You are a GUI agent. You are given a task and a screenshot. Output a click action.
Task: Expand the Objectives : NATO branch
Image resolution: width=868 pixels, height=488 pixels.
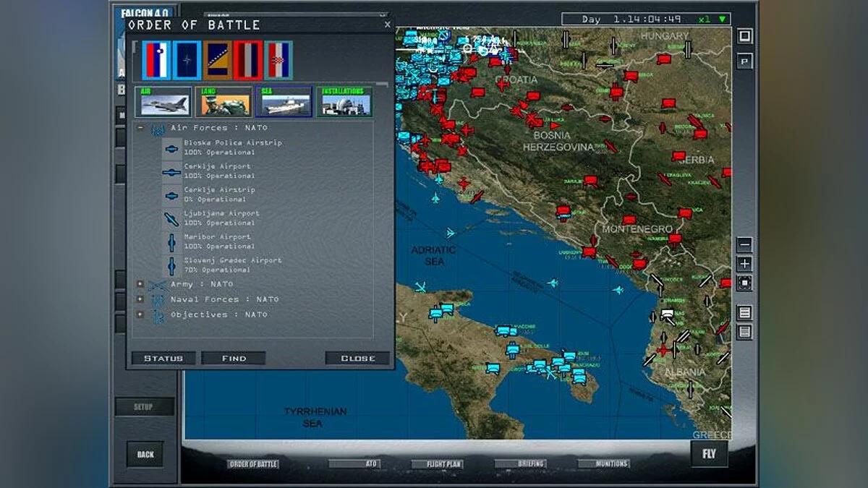pyautogui.click(x=140, y=314)
